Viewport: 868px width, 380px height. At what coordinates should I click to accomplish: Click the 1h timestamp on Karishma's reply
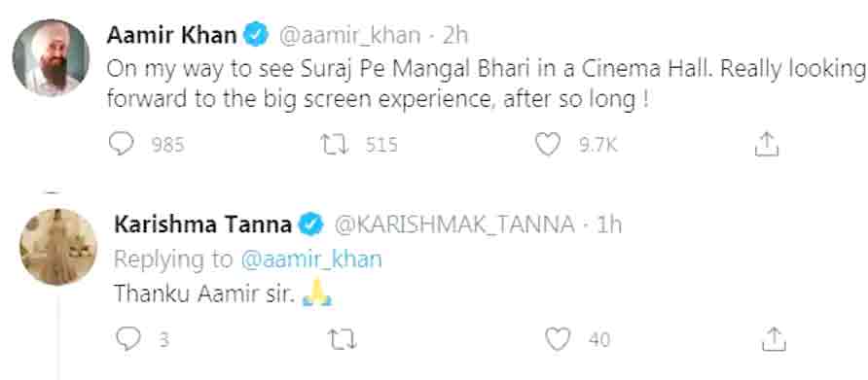(x=609, y=225)
